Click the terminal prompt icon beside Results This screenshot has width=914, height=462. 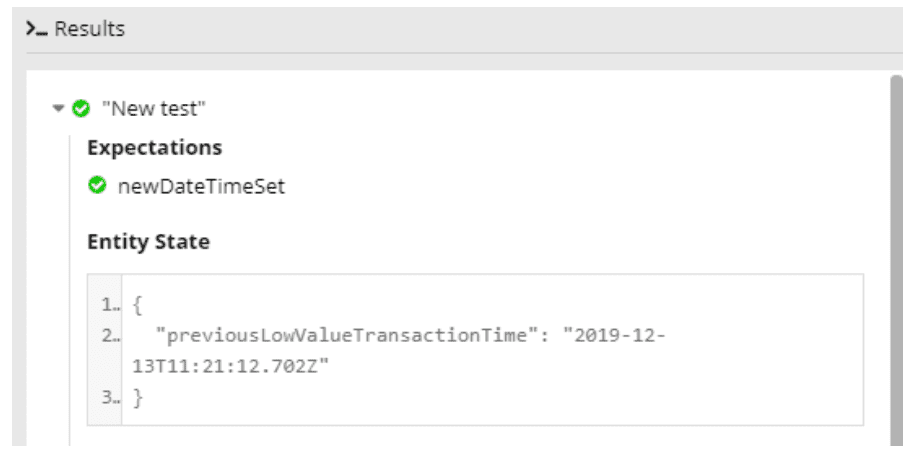(37, 29)
